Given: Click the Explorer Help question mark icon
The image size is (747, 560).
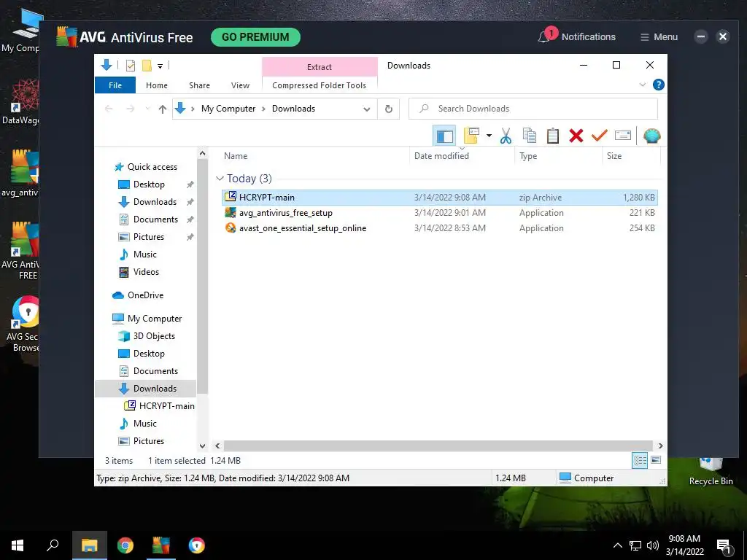Looking at the screenshot, I should [x=659, y=85].
